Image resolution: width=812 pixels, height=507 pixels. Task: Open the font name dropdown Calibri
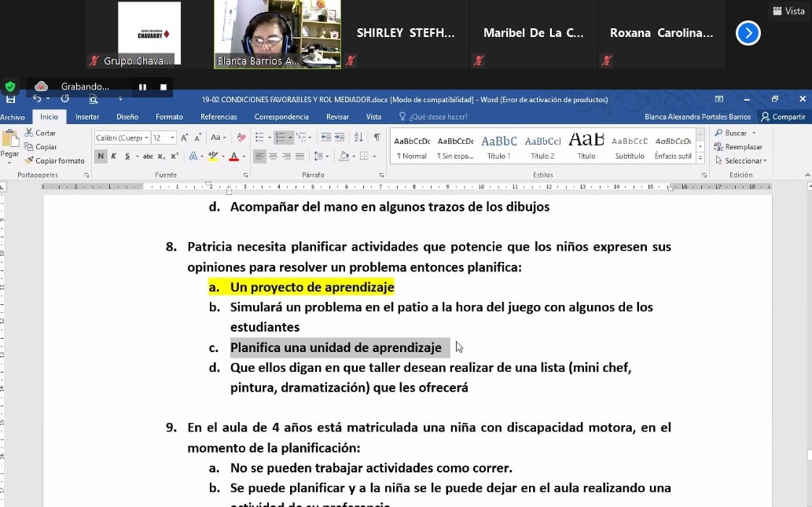(146, 138)
